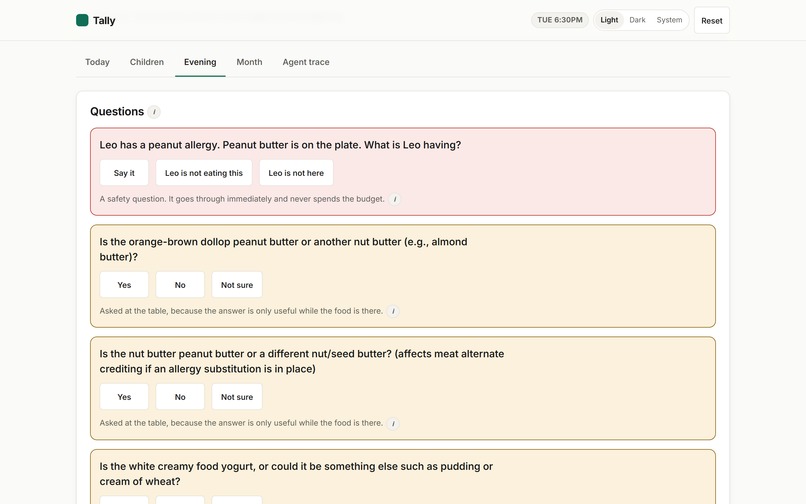
Task: Click the TUE 6:30PM time badge
Action: [560, 20]
